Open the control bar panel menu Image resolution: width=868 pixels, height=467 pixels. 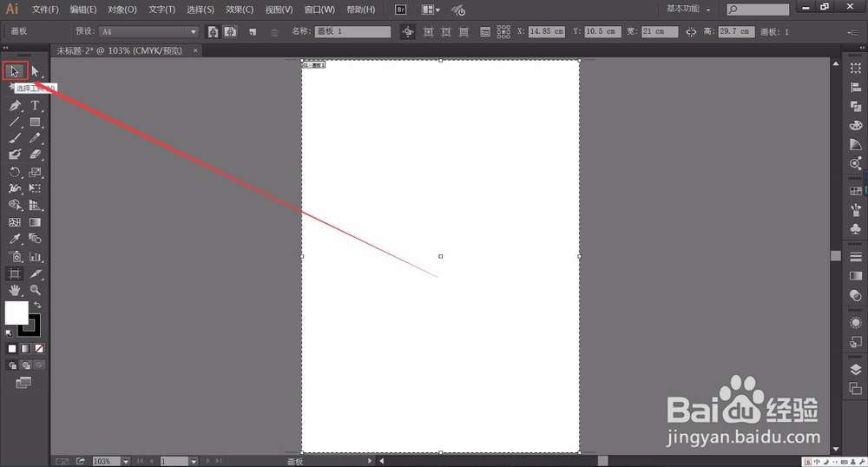[x=852, y=32]
